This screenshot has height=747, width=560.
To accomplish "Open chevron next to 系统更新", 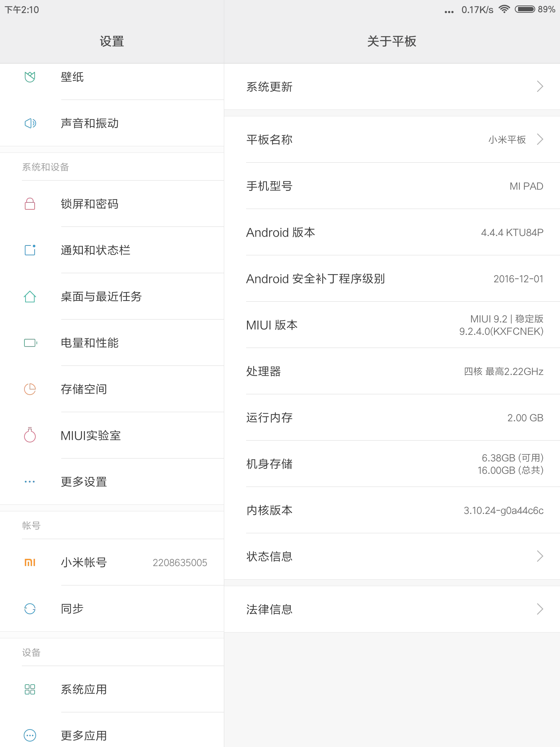I will click(540, 86).
